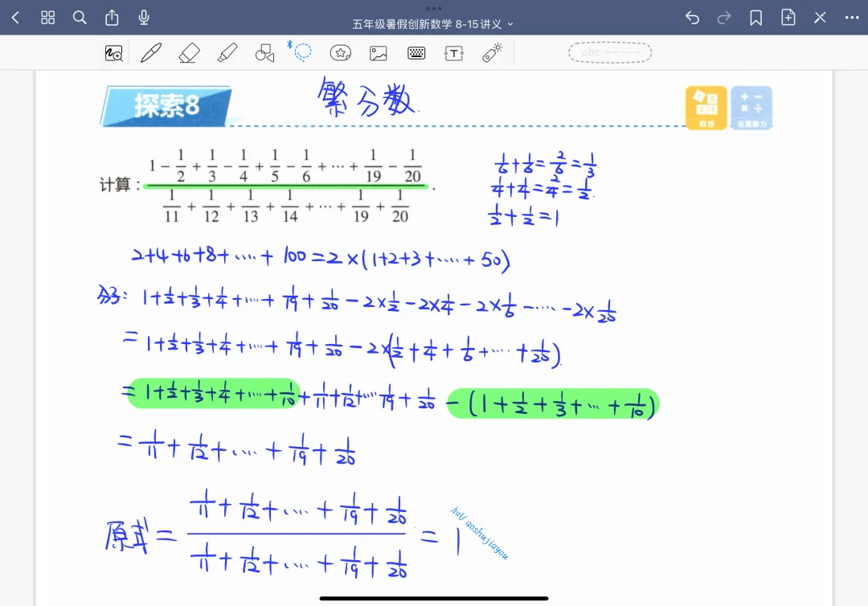The height and width of the screenshot is (606, 868).
Task: Select the Eraser tool
Action: tap(190, 53)
